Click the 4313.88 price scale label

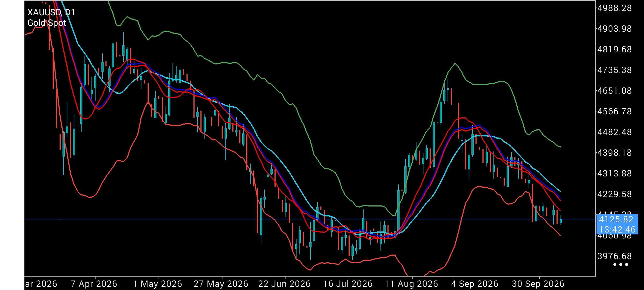coord(614,173)
